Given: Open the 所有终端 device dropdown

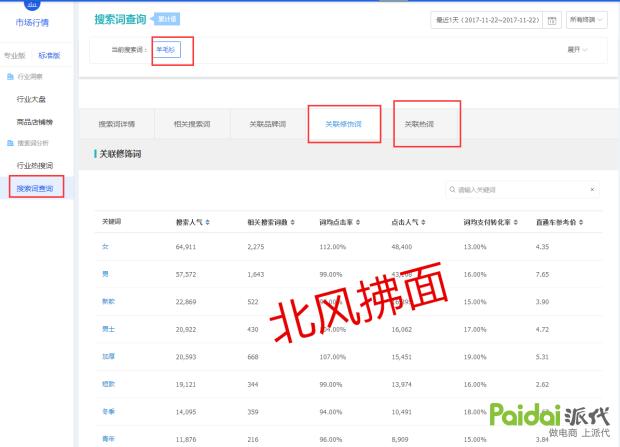Looking at the screenshot, I should (x=586, y=20).
